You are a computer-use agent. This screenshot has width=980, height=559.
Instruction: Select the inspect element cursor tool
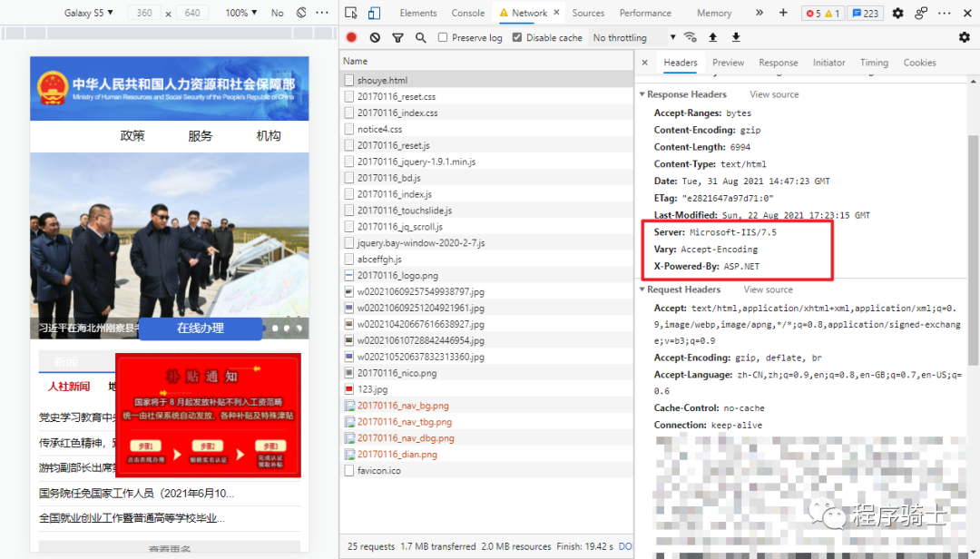[x=350, y=13]
